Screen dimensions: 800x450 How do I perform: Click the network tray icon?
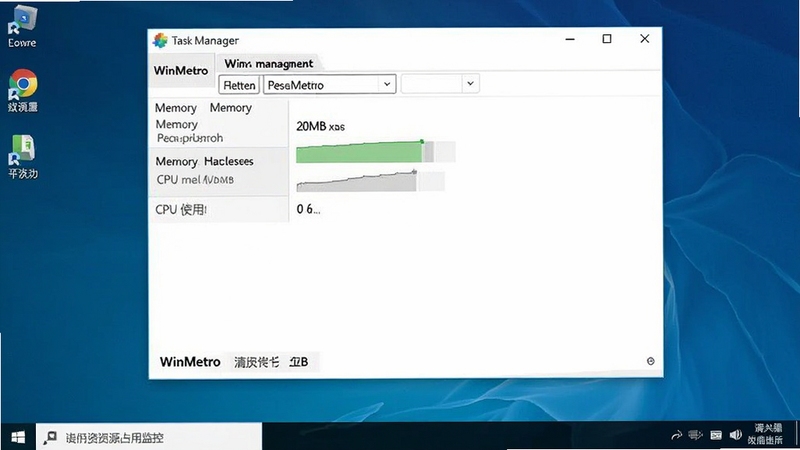click(695, 435)
